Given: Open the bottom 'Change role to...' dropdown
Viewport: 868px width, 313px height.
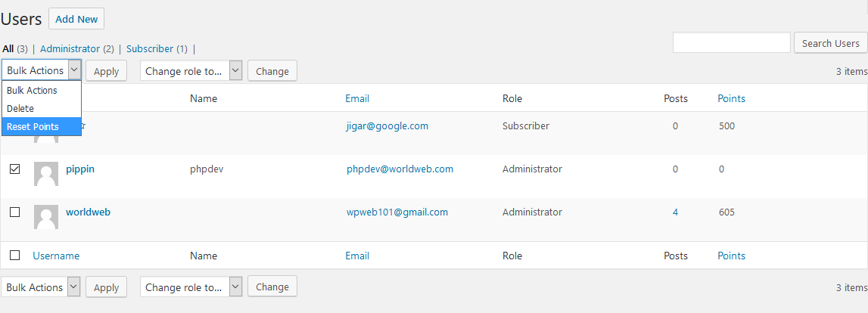Looking at the screenshot, I should pyautogui.click(x=191, y=287).
